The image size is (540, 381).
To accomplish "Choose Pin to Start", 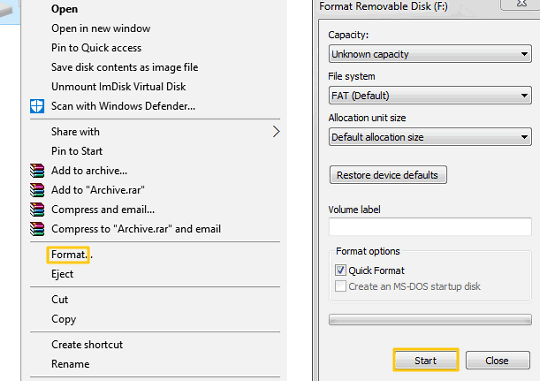I will click(77, 151).
